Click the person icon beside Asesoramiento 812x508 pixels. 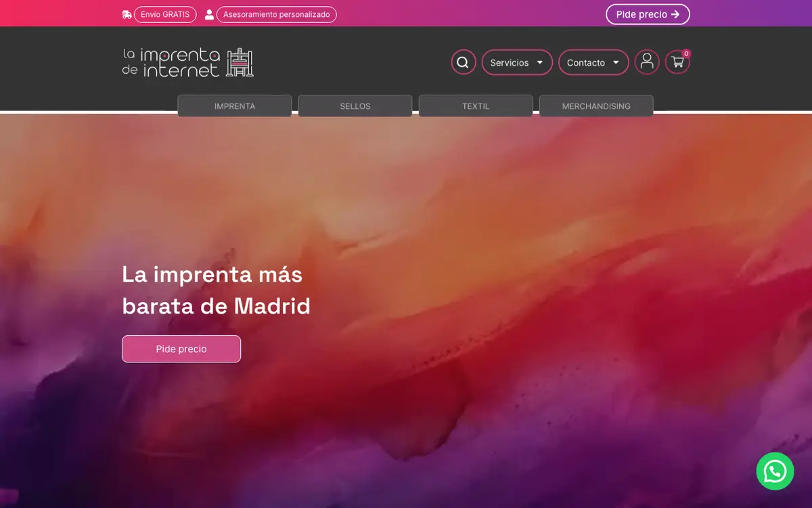pos(210,14)
